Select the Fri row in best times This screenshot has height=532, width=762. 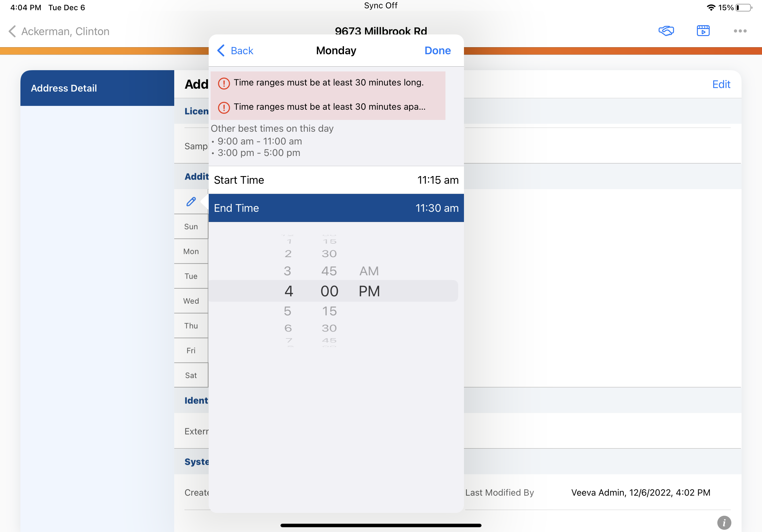(x=191, y=351)
